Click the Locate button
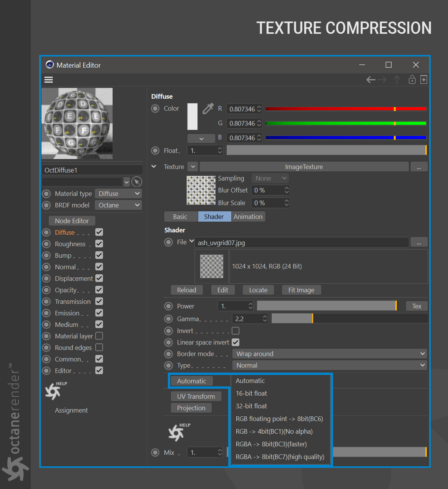The height and width of the screenshot is (489, 448). click(258, 290)
